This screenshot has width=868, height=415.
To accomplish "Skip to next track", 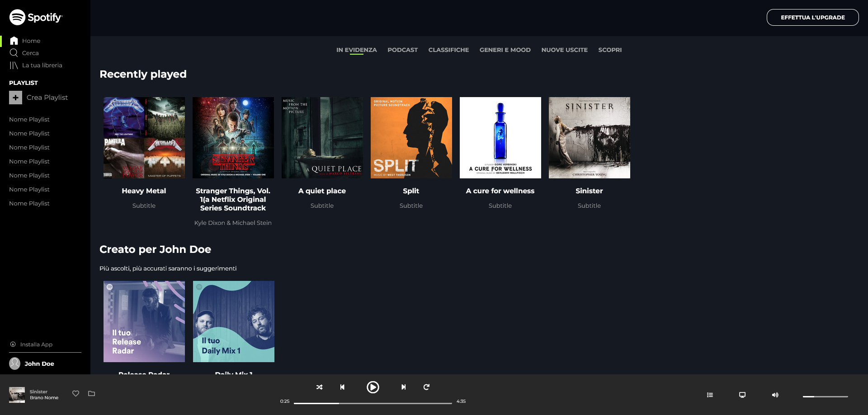I will tap(403, 387).
